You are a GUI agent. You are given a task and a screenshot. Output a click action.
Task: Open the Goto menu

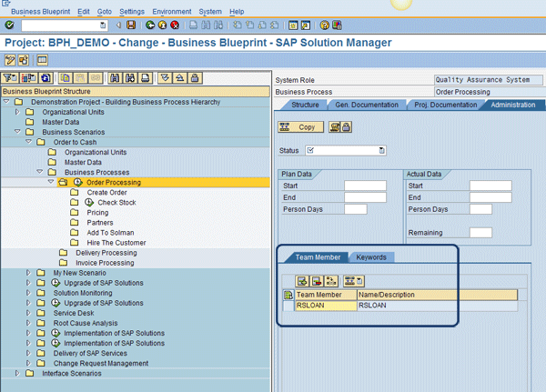tap(105, 12)
